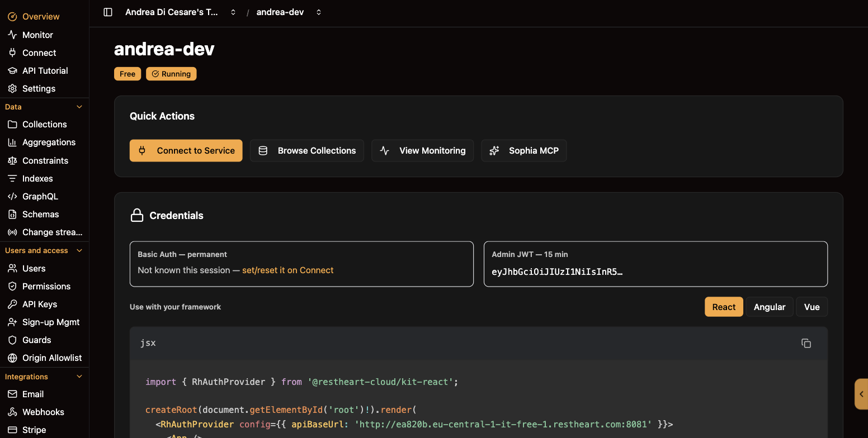Click the Use with your framework label
This screenshot has height=438, width=868.
(176, 307)
